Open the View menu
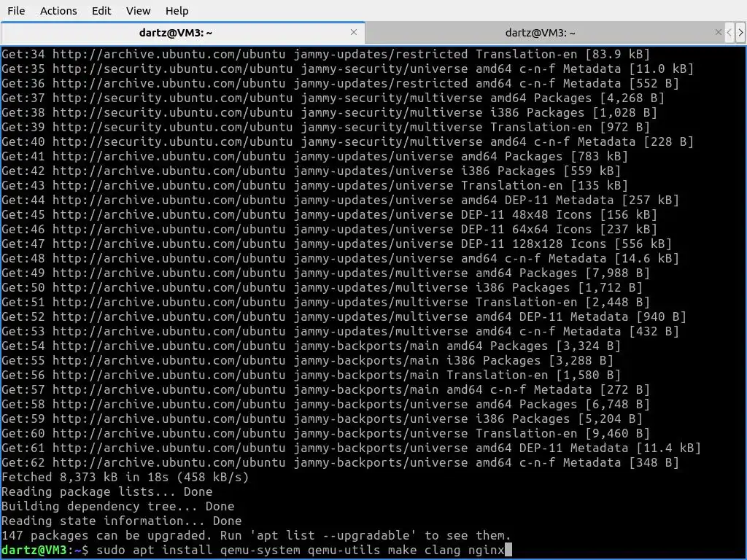This screenshot has width=747, height=560. [138, 10]
